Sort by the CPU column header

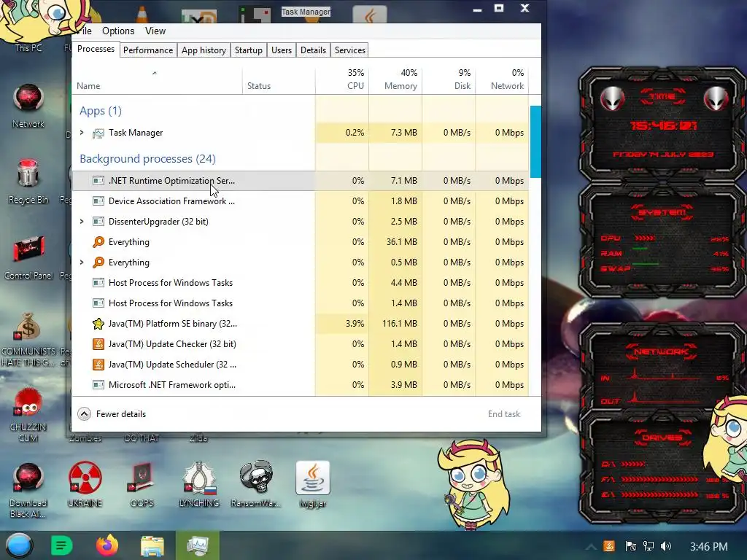[342, 81]
